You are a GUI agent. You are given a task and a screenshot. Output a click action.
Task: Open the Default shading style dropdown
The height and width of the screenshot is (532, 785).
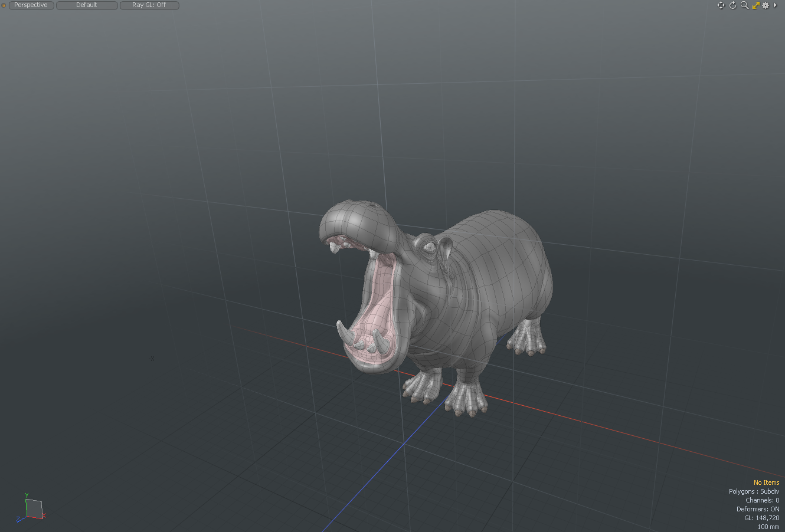[x=87, y=5]
